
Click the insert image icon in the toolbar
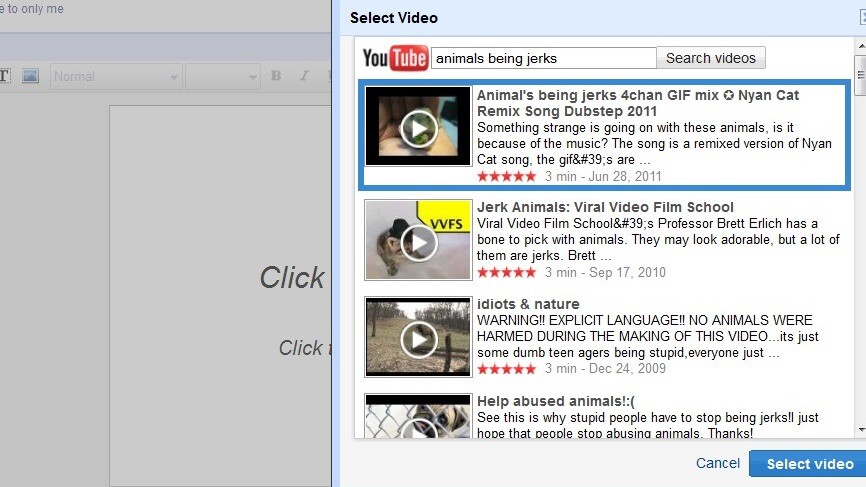click(x=30, y=76)
